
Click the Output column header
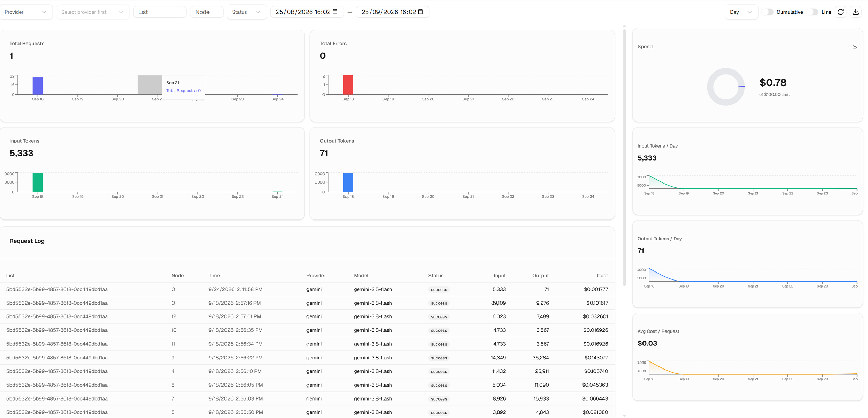tap(540, 276)
